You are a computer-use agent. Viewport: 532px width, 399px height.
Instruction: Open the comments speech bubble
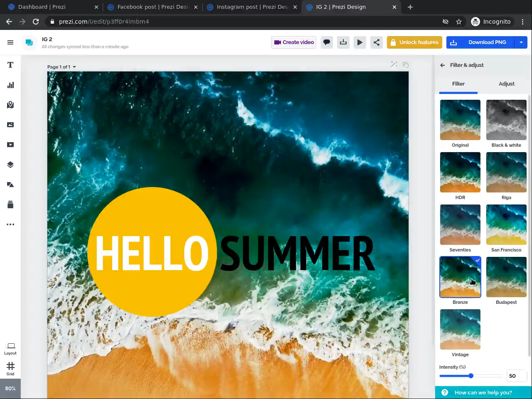[327, 42]
